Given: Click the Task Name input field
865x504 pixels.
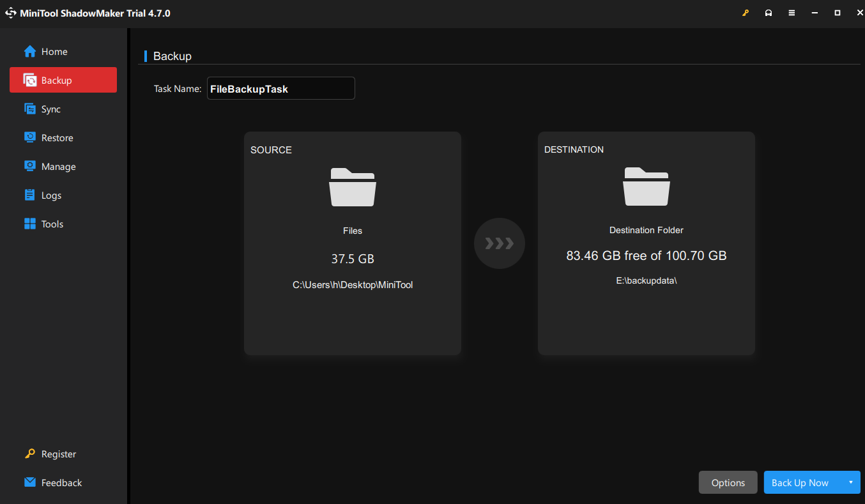Looking at the screenshot, I should (x=281, y=89).
